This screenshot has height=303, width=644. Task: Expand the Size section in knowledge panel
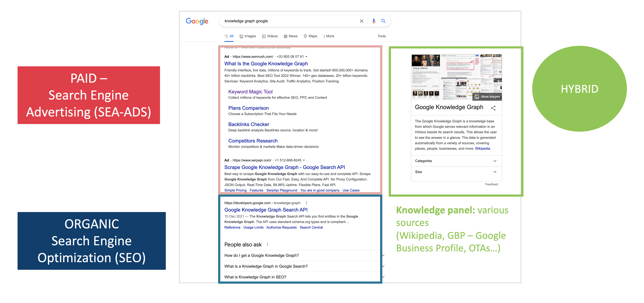(x=456, y=172)
